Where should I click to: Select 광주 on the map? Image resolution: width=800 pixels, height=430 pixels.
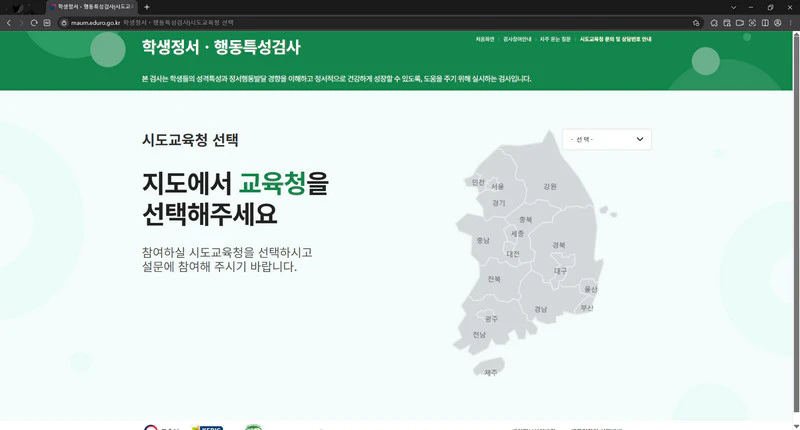(x=491, y=319)
